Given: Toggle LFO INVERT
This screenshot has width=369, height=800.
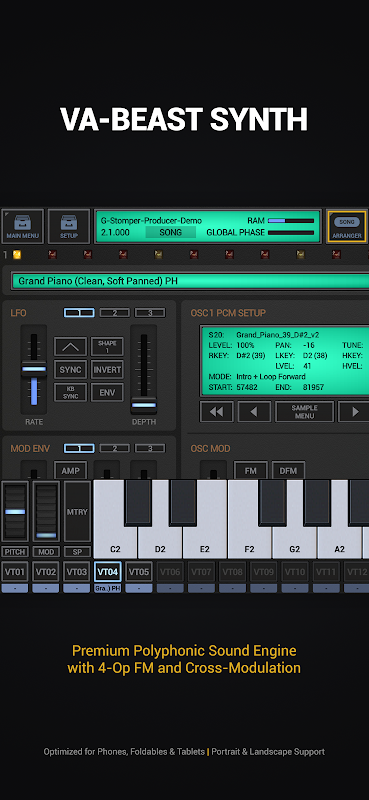Looking at the screenshot, I should 107,370.
